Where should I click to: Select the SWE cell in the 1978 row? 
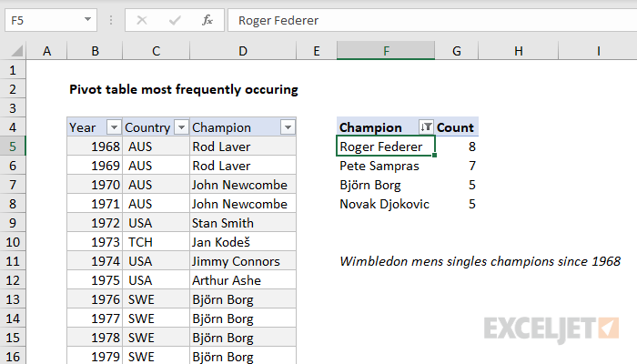(x=156, y=338)
